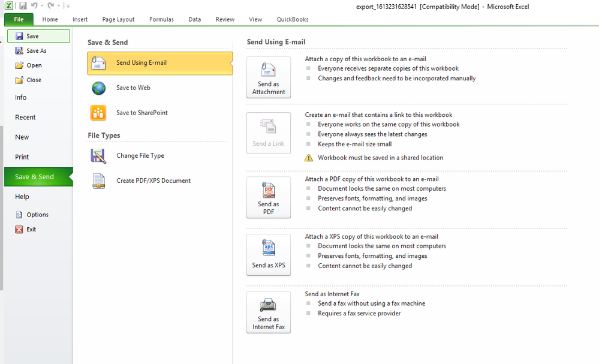Switch to the Review tab
Screen dimensions: 599x364
225,19
